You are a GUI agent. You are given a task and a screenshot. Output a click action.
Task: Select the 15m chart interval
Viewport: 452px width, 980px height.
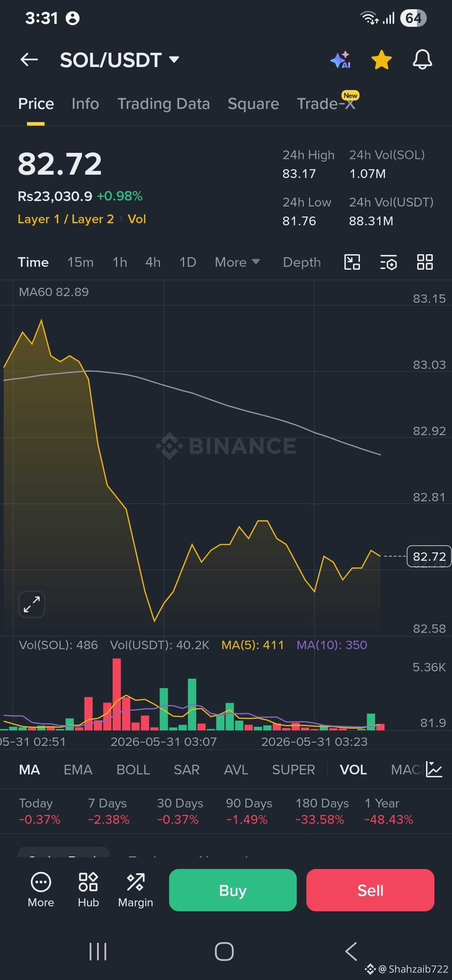80,262
